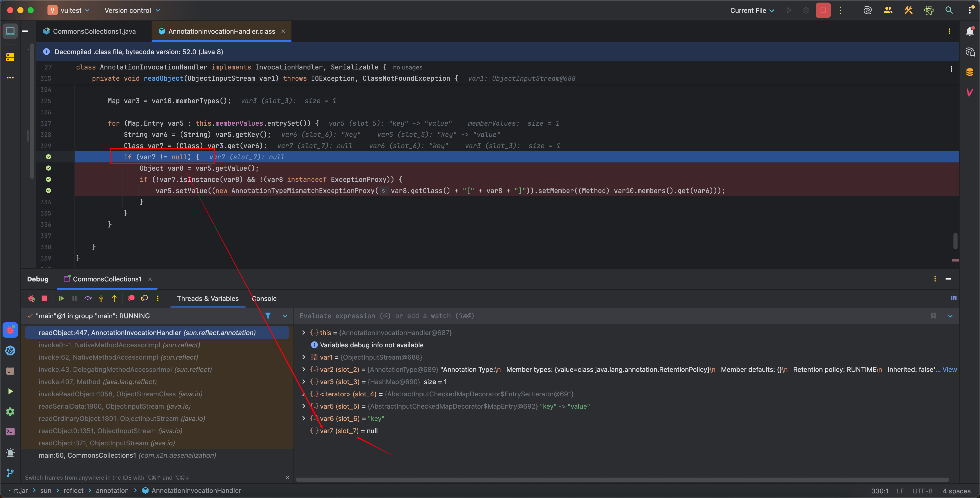Click the Run triangle icon next to Current File
This screenshot has width=980, height=498.
[789, 10]
